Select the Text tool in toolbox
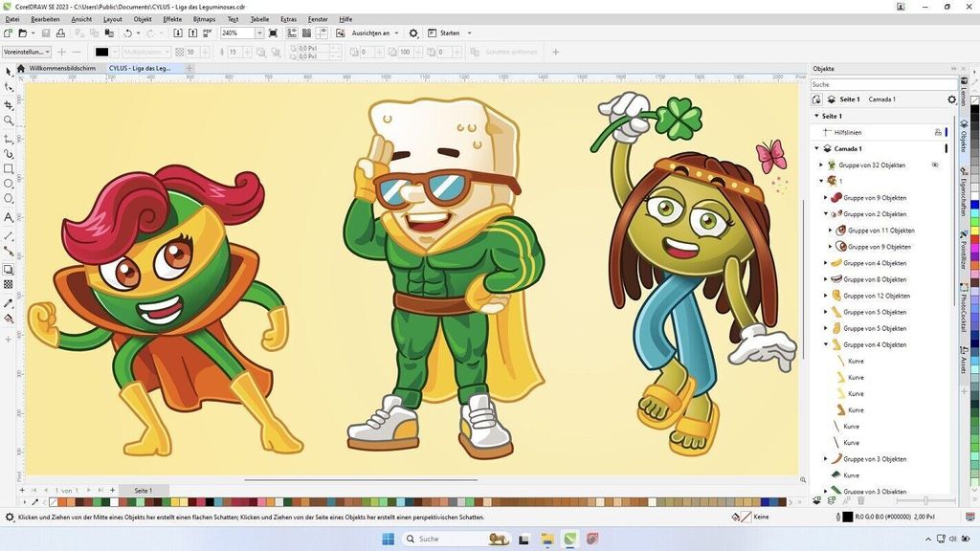980x551 pixels. pos(9,218)
